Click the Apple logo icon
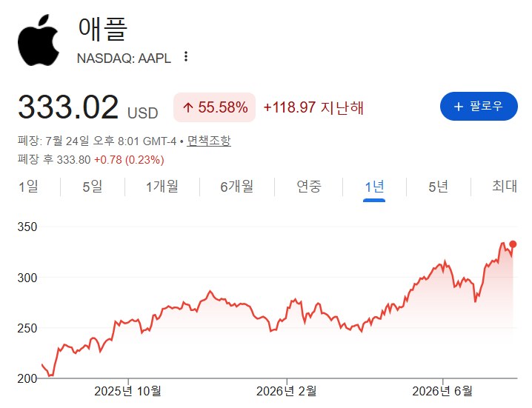The height and width of the screenshot is (408, 532). coord(39,40)
